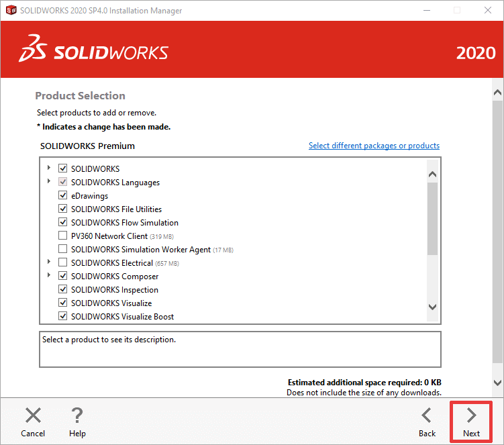Viewport: 504px width, 445px height.
Task: Open the Help question mark
Action: tap(77, 422)
